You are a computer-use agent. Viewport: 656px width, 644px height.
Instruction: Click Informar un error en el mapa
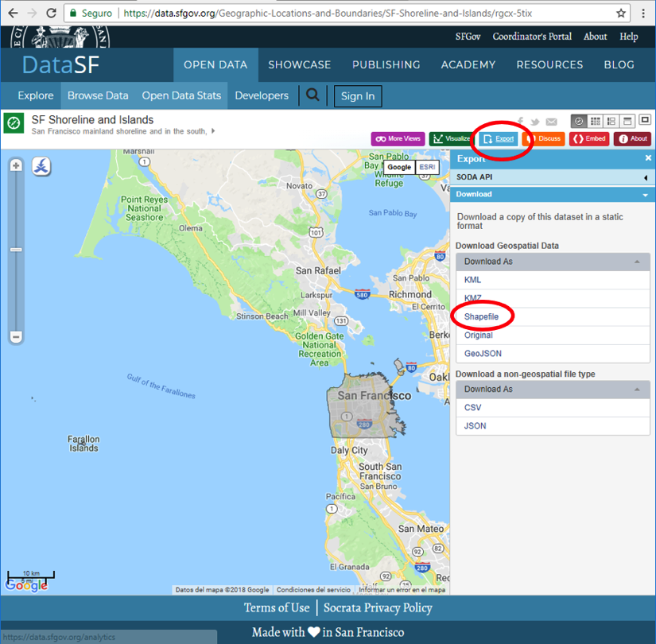[402, 590]
